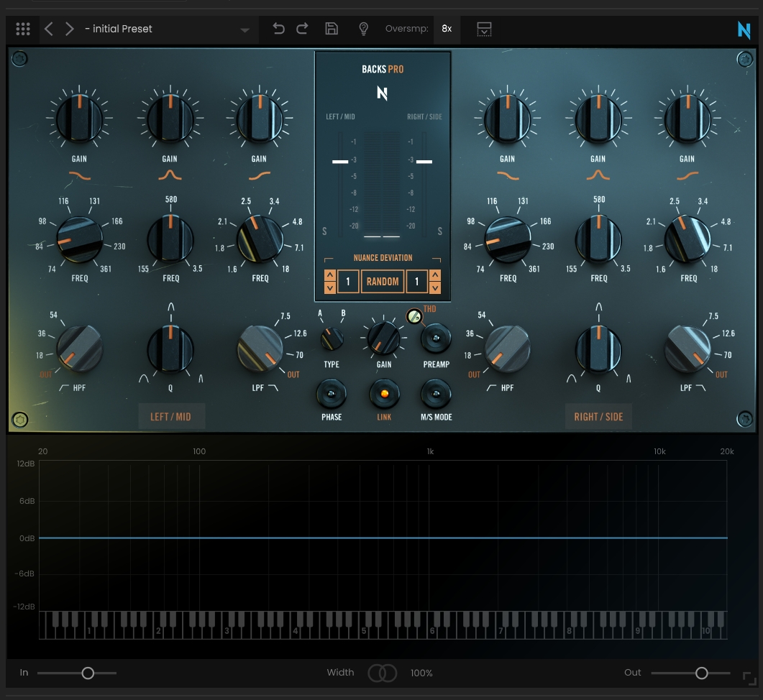Open the preset browser grid icon
Screen dimensions: 763x700
(23, 29)
